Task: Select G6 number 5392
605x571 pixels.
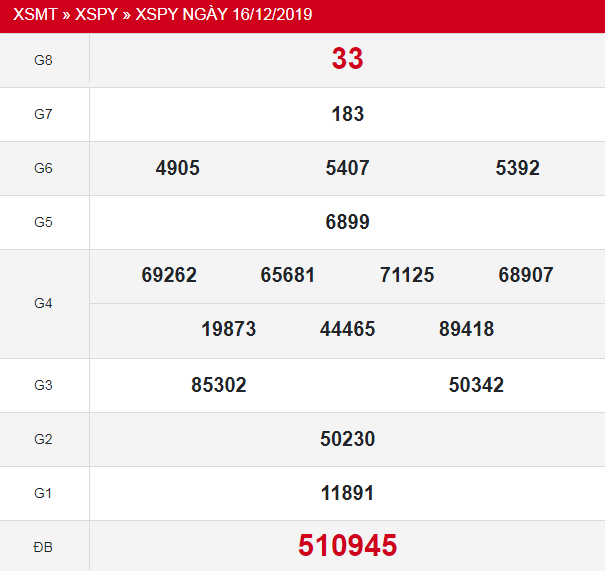Action: point(517,168)
